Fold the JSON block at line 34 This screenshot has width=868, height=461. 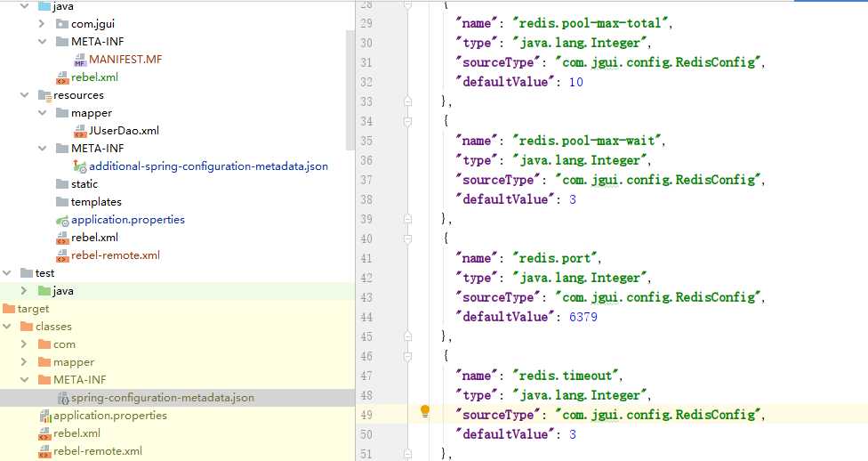[408, 121]
